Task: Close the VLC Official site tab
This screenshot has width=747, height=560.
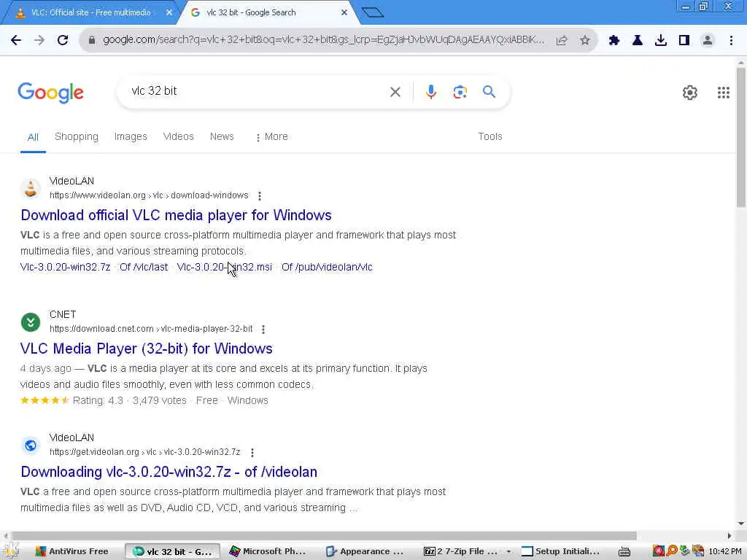Action: click(169, 12)
